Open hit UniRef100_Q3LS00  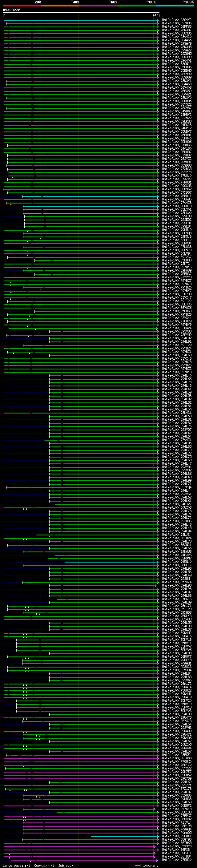(177, 213)
